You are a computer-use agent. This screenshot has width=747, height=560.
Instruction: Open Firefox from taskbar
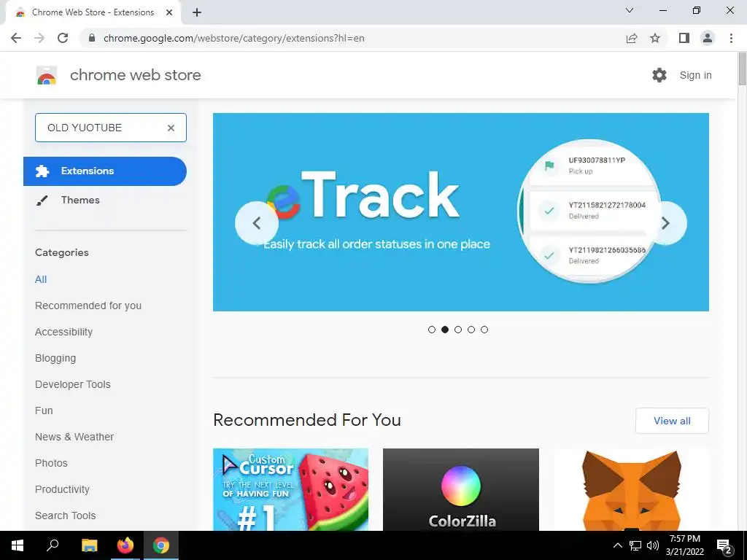125,545
